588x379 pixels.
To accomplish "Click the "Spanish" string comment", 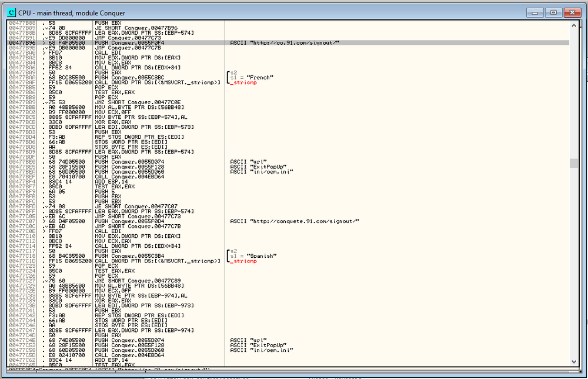I will pos(254,256).
